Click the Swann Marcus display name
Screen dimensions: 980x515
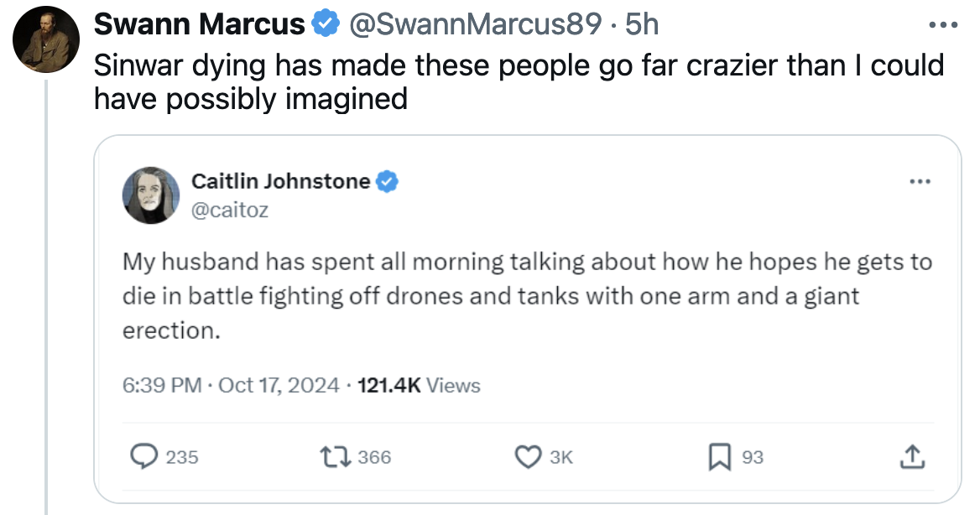point(199,24)
